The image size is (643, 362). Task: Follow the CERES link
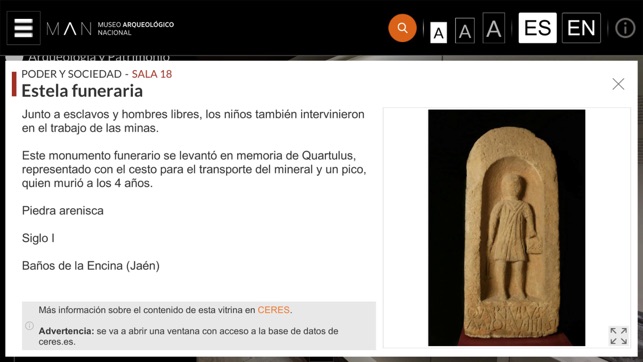tap(273, 310)
